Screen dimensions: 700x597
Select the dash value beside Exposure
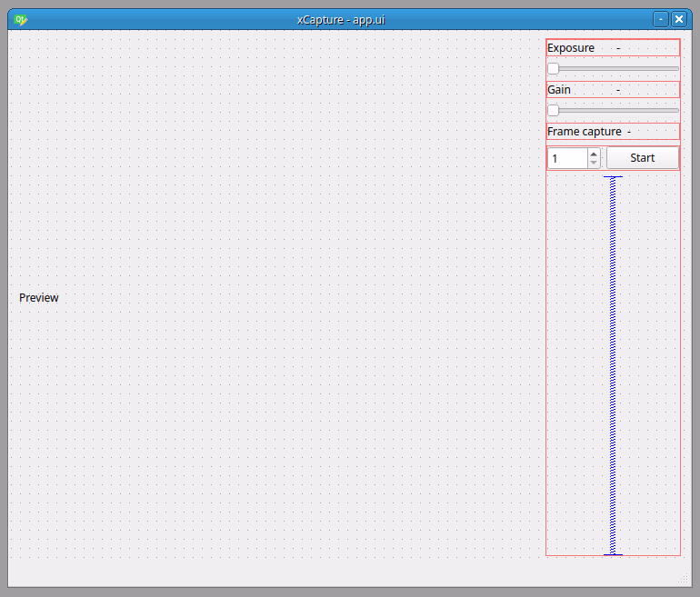tap(618, 48)
